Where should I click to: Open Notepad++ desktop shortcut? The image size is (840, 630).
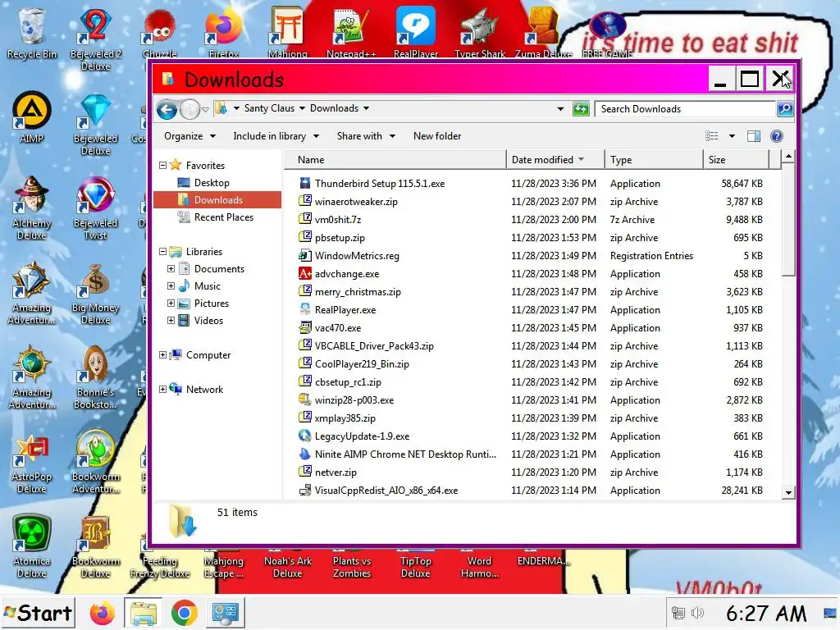tap(351, 32)
